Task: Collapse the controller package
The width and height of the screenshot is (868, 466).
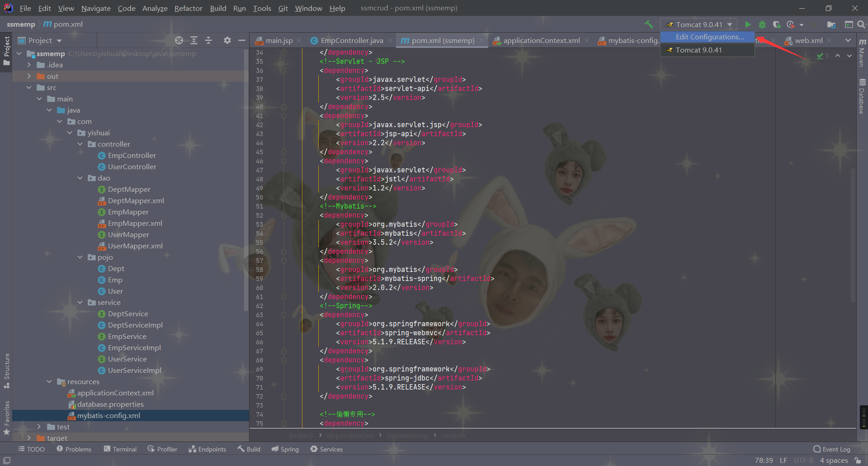Action: click(x=80, y=144)
